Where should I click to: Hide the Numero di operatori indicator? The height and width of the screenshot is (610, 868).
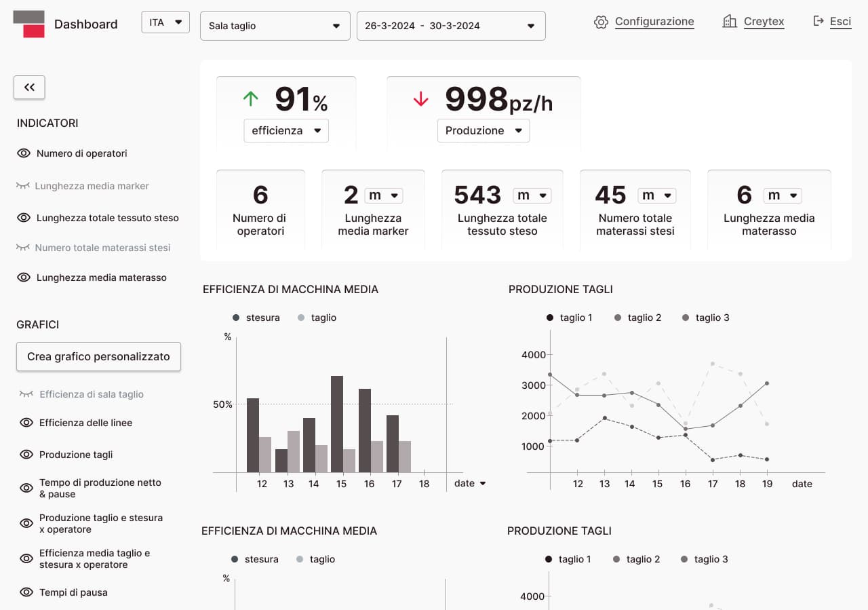tap(24, 153)
